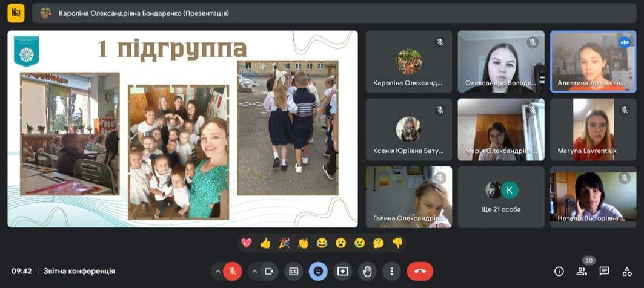Show the participants list
Image resolution: width=644 pixels, height=288 pixels.
[x=582, y=271]
